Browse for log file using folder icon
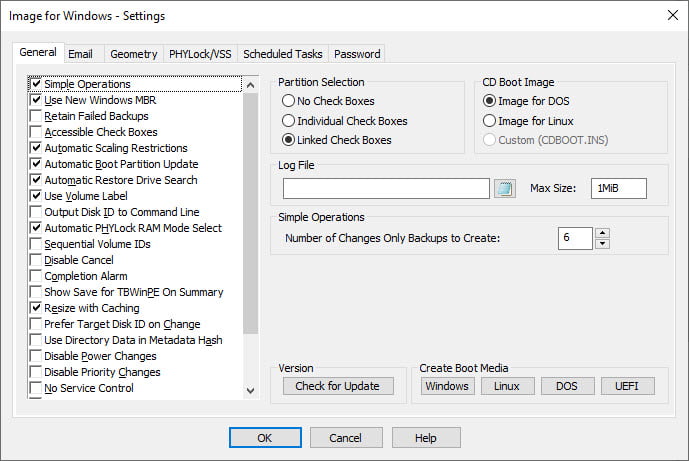Screen dimensions: 689x461 (504, 188)
